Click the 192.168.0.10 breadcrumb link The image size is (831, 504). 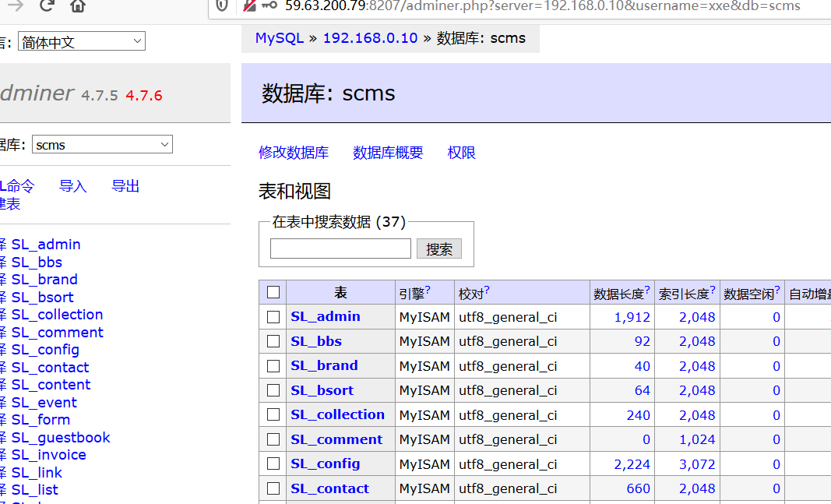[x=371, y=38]
